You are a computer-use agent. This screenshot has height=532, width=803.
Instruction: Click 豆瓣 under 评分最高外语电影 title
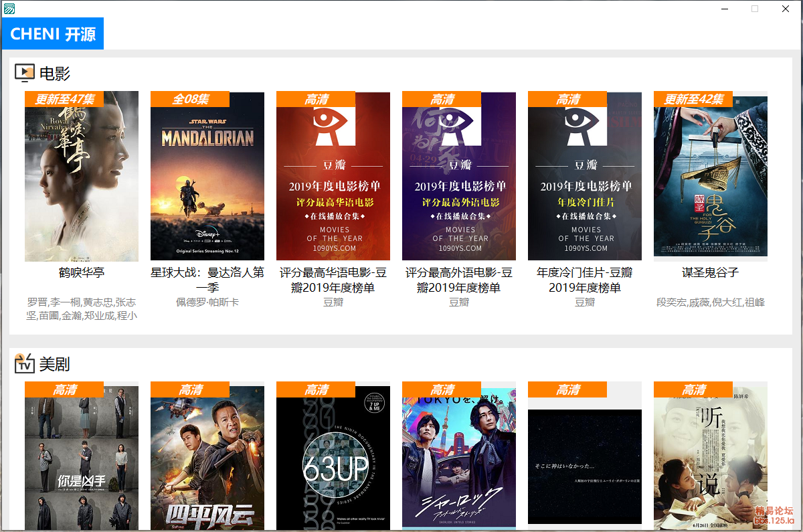coord(459,302)
